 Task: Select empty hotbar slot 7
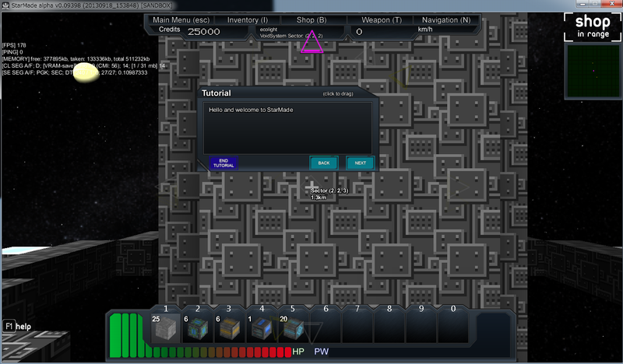[x=357, y=328]
